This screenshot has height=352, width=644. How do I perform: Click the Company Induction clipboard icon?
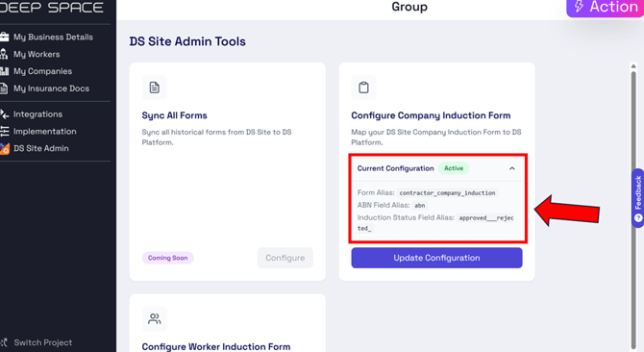(x=363, y=88)
